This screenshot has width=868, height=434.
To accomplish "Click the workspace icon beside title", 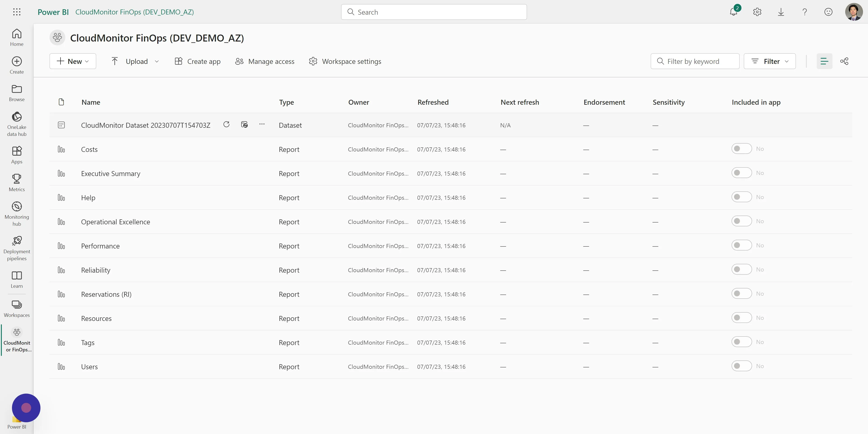I will click(x=57, y=37).
